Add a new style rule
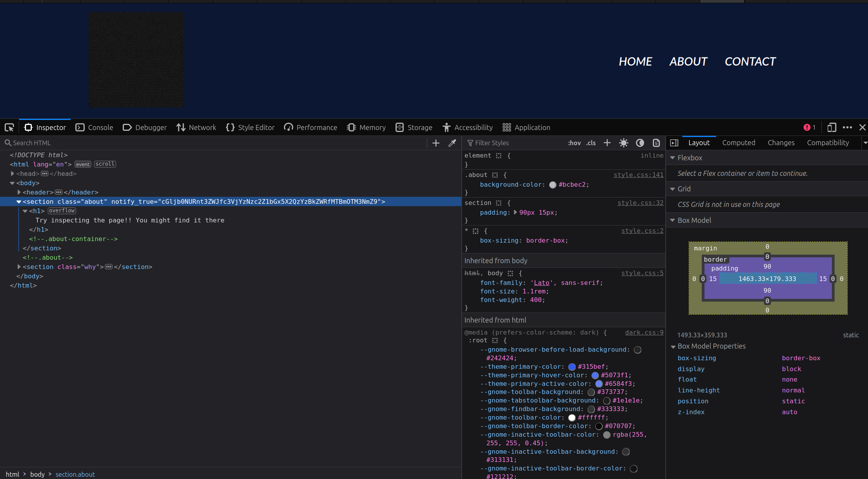Viewport: 868px width, 479px height. pyautogui.click(x=607, y=143)
